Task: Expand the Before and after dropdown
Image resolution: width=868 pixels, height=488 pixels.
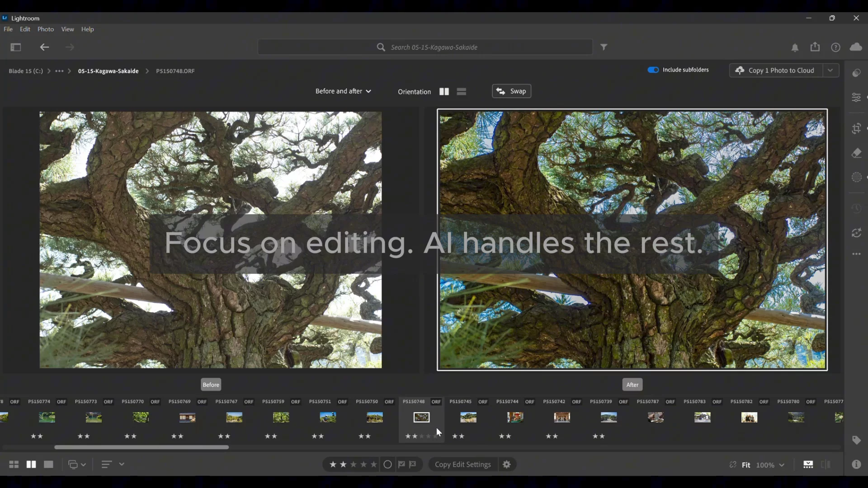Action: [343, 91]
